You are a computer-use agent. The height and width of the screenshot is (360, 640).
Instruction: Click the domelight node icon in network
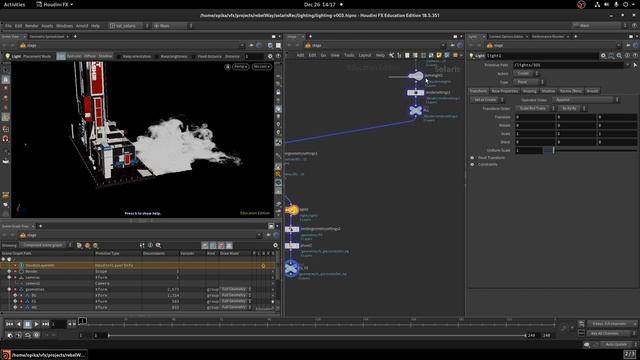click(416, 76)
